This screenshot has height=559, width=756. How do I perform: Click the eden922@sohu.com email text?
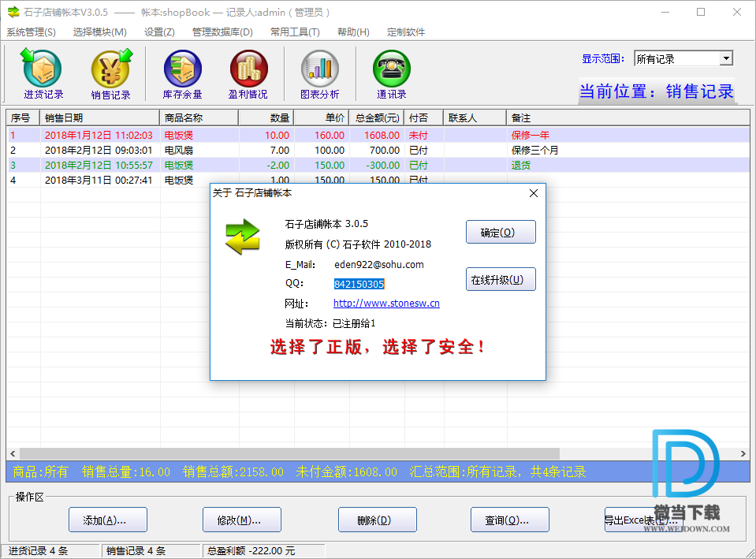(379, 264)
